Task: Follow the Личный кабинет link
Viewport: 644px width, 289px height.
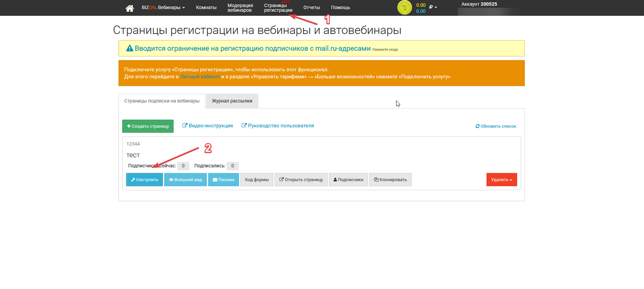Action: click(200, 77)
